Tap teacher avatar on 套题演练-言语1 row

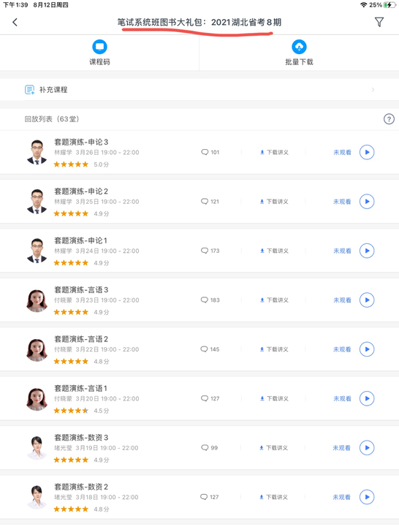pyautogui.click(x=37, y=399)
